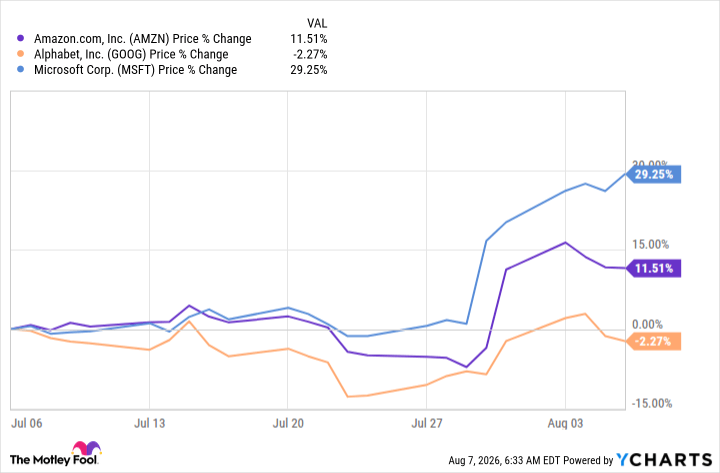The width and height of the screenshot is (720, 473).
Task: Click the Jul 13 date label
Action: [150, 423]
